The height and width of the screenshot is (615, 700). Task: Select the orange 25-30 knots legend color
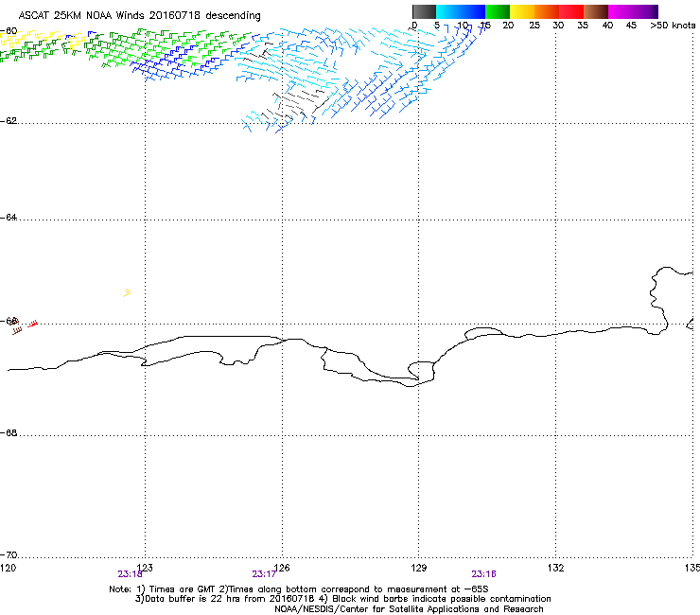[547, 11]
